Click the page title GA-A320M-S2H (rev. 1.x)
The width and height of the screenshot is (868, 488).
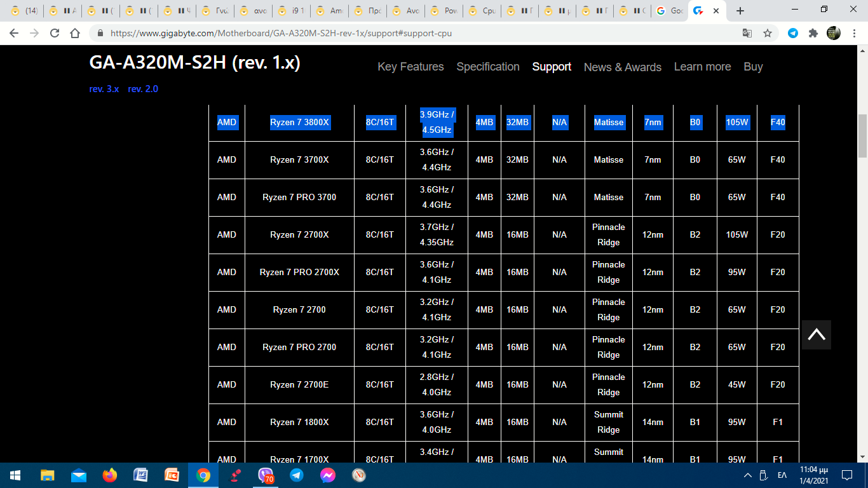194,62
